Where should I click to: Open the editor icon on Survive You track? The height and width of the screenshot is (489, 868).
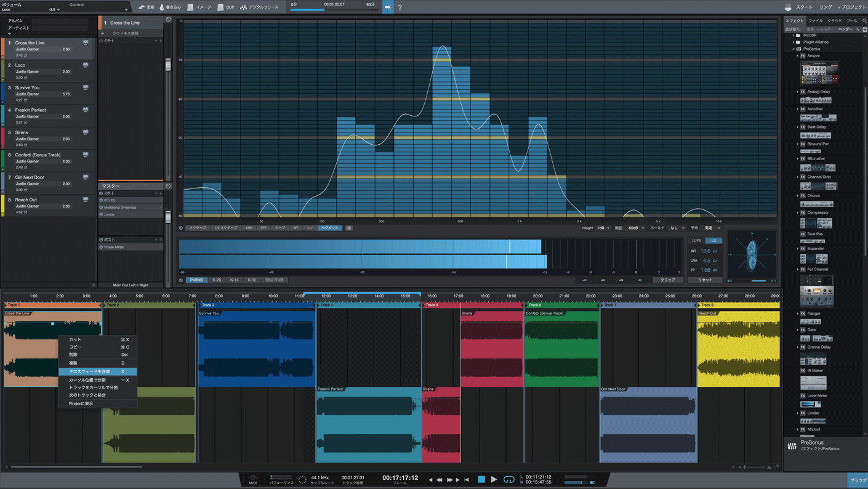pyautogui.click(x=86, y=87)
